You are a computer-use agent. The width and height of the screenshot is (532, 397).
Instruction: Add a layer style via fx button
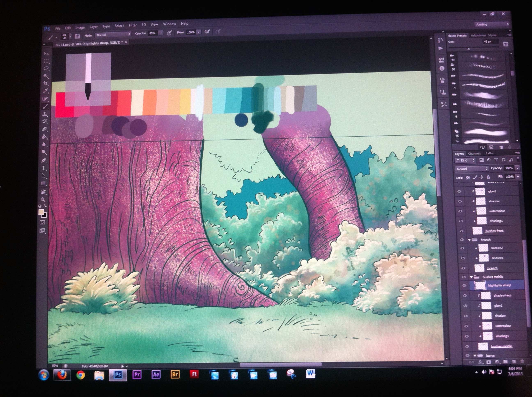[x=480, y=362]
